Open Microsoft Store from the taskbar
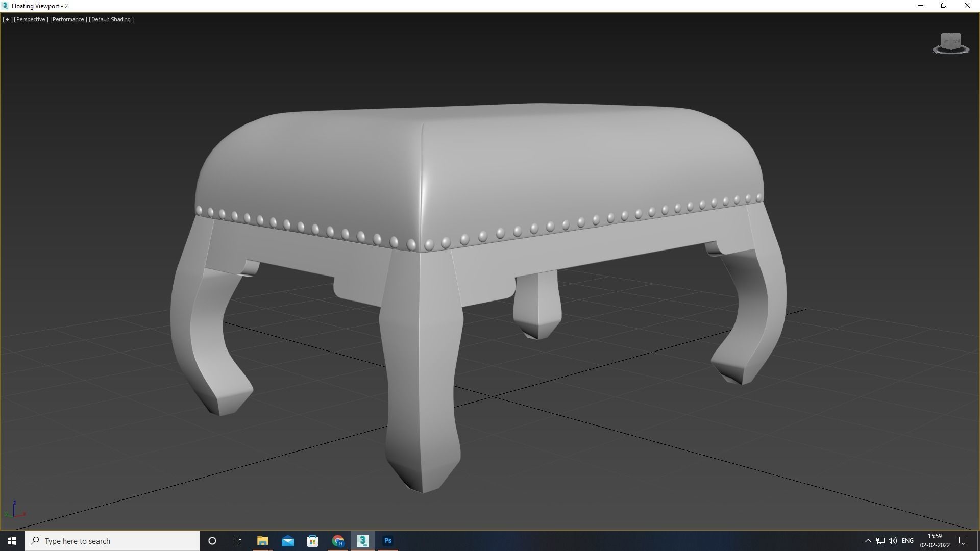 pyautogui.click(x=312, y=541)
